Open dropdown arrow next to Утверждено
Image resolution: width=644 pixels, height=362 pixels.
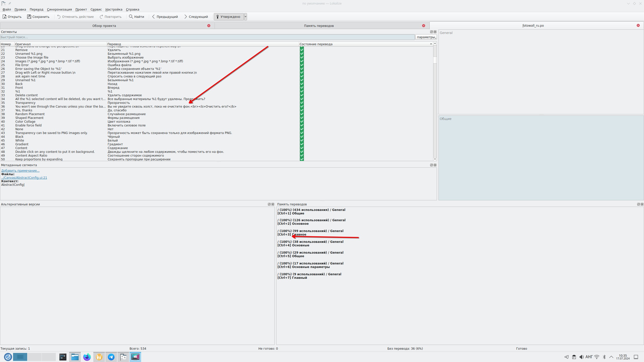tap(246, 17)
